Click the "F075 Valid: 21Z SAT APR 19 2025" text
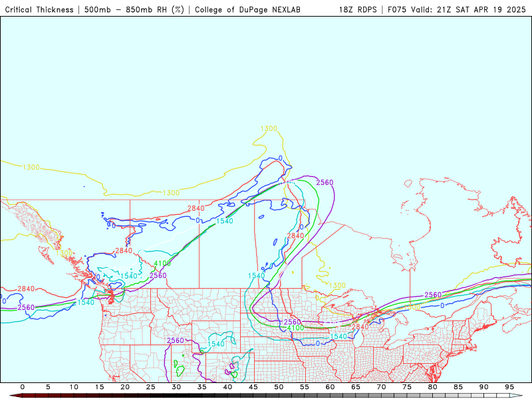Screen dimensions: 532x399 pyautogui.click(x=457, y=10)
